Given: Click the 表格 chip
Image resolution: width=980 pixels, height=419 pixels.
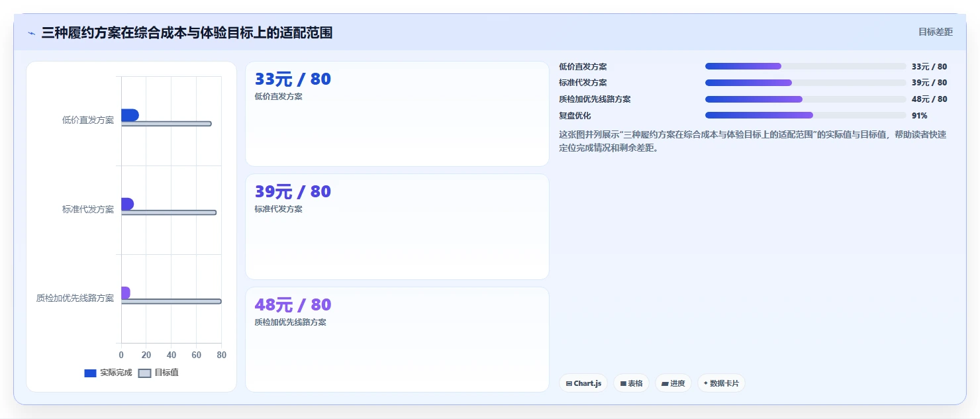Looking at the screenshot, I should pyautogui.click(x=631, y=383).
